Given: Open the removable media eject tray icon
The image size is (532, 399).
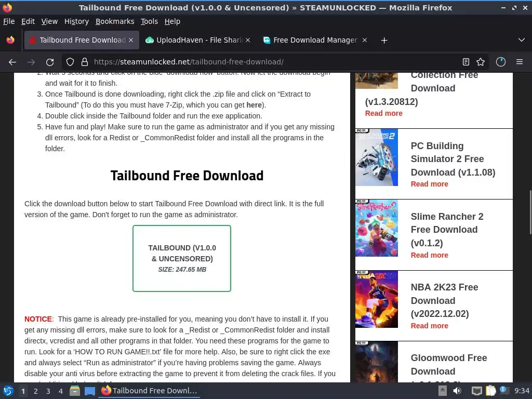Looking at the screenshot, I should coord(443,391).
